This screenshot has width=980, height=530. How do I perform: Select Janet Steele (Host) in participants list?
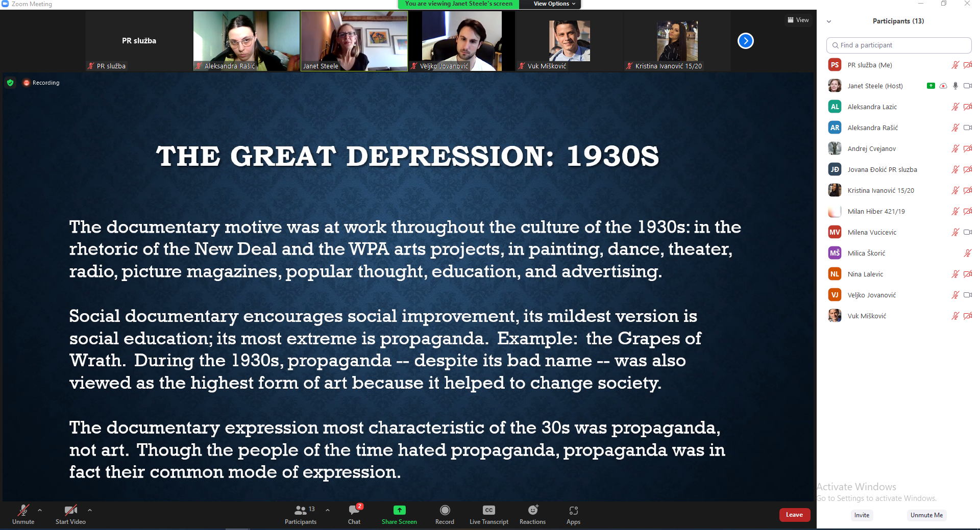pyautogui.click(x=898, y=86)
